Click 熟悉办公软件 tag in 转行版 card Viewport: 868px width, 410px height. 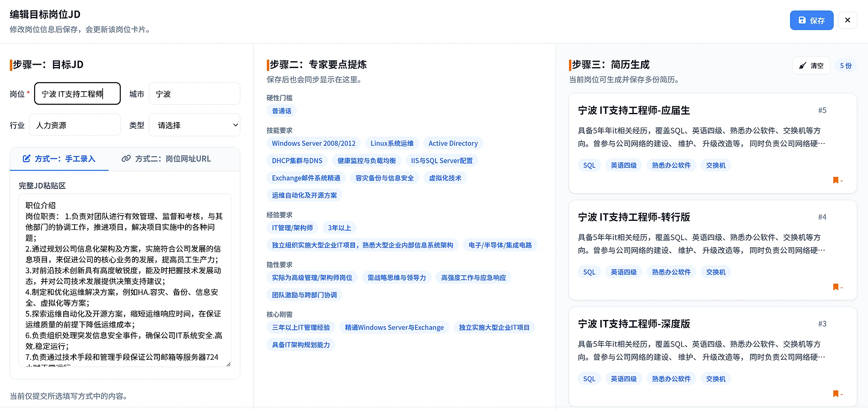(x=671, y=272)
